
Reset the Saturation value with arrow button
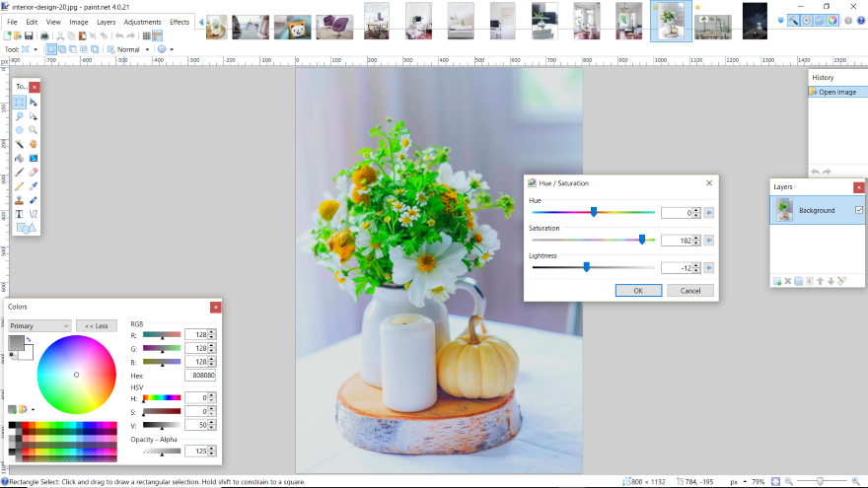[x=708, y=240]
